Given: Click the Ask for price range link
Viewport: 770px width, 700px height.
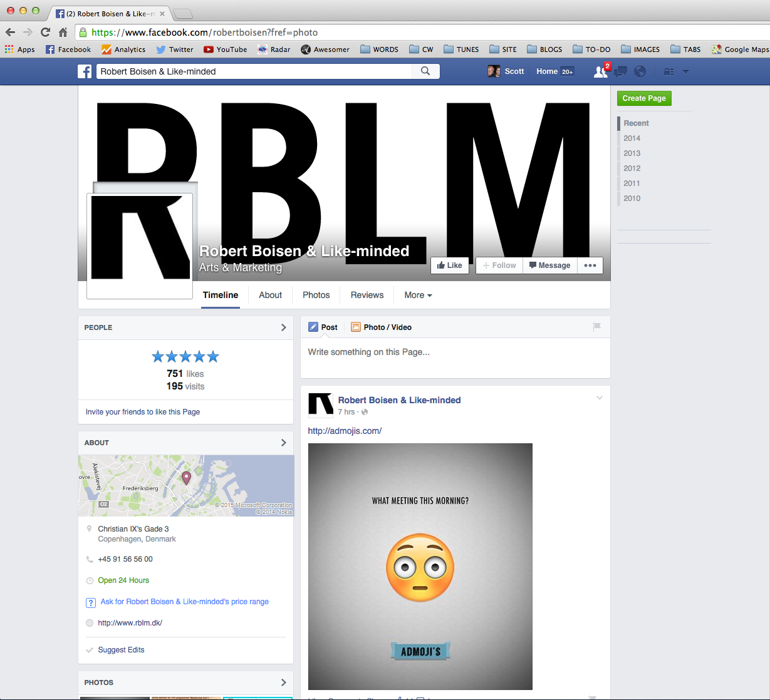Looking at the screenshot, I should 185,602.
